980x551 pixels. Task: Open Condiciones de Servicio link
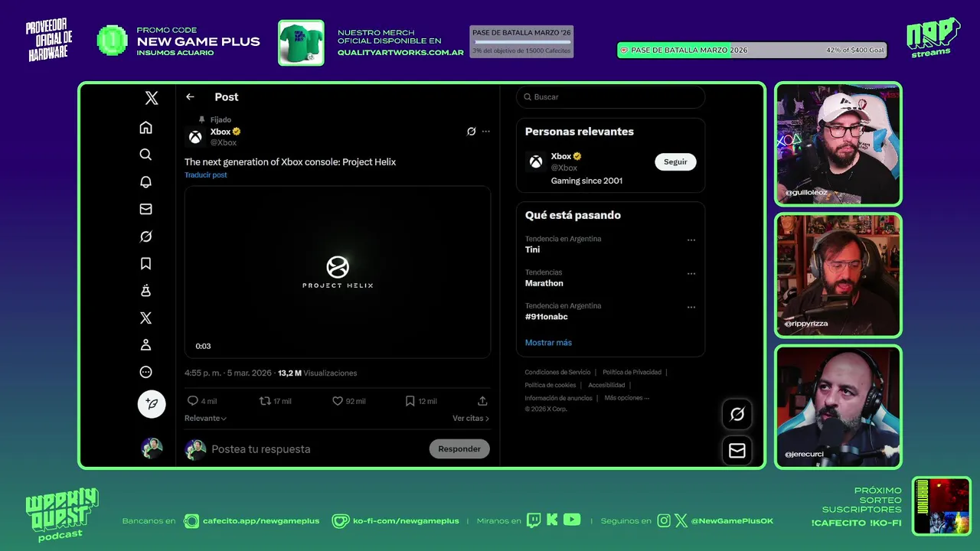(x=557, y=373)
